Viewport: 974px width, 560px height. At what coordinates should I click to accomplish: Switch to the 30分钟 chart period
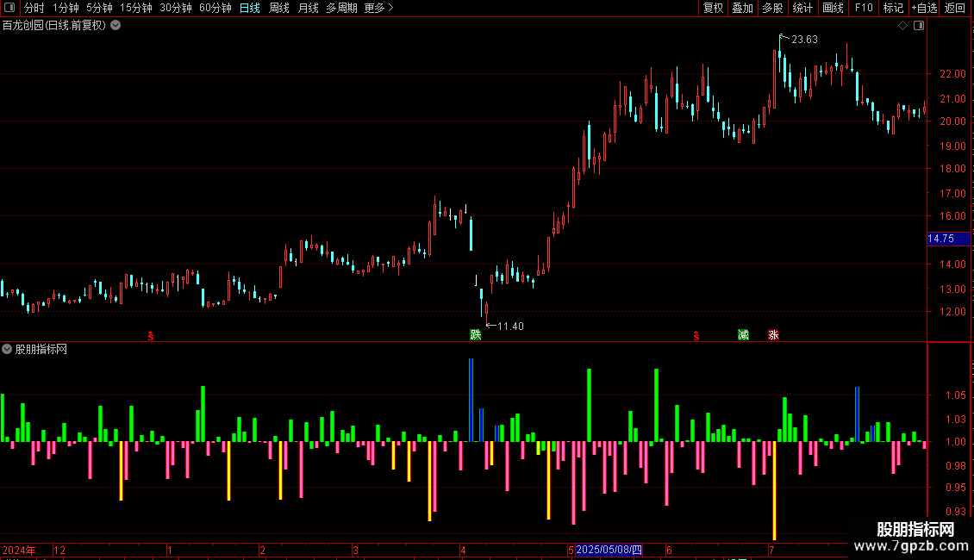point(176,8)
